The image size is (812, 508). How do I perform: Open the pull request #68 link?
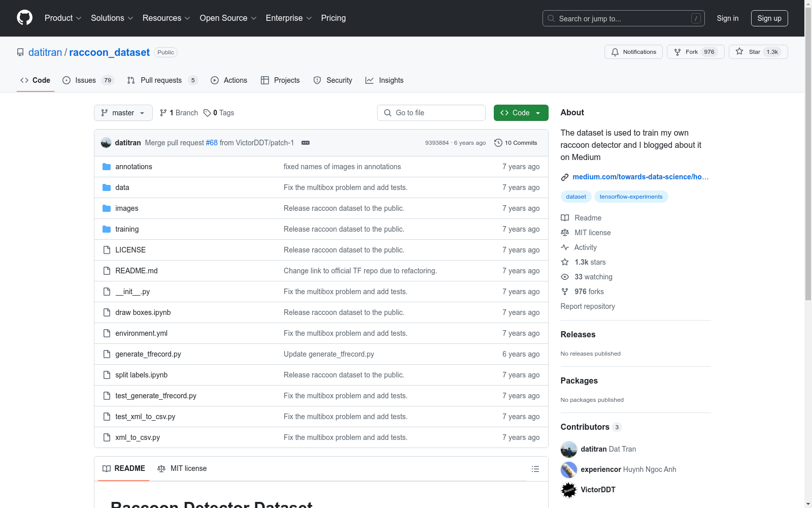pyautogui.click(x=212, y=143)
